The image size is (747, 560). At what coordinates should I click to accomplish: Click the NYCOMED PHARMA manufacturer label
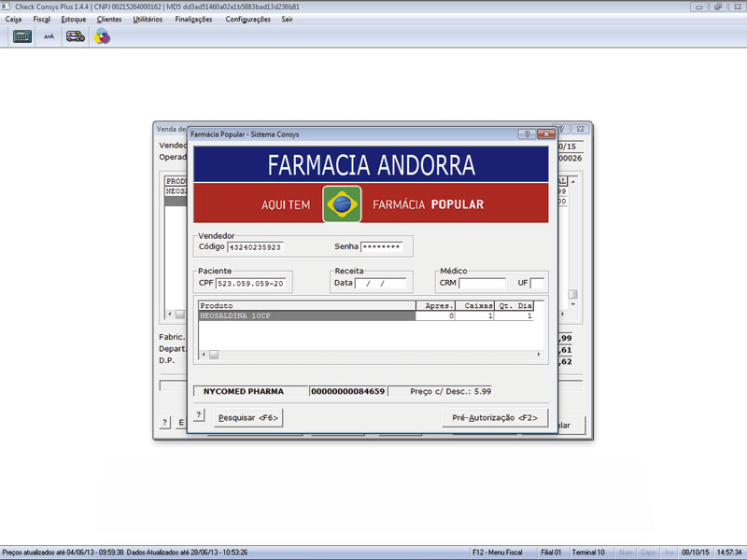click(x=244, y=391)
